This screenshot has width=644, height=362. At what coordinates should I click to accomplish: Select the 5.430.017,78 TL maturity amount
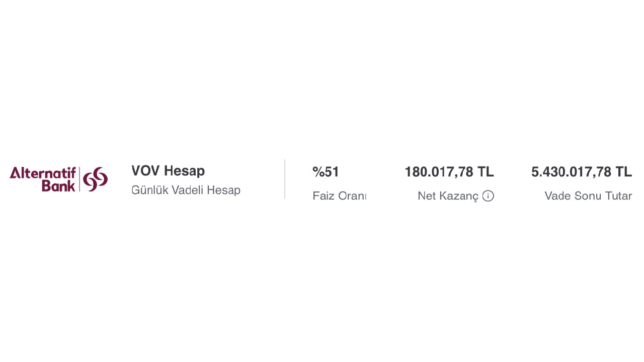pos(582,172)
